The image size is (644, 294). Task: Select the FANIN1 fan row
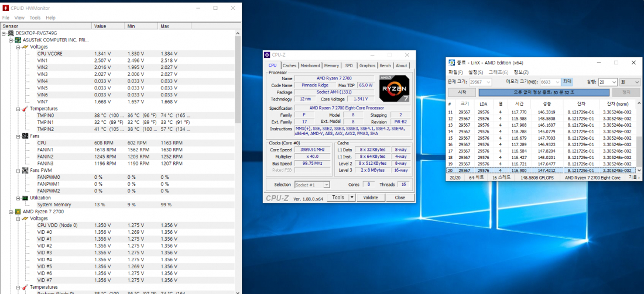point(117,150)
